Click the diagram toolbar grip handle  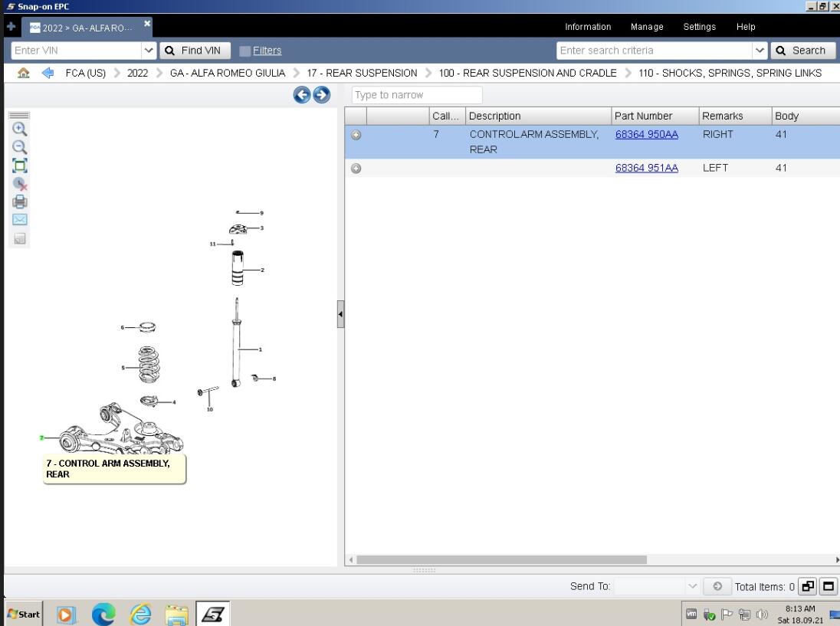pyautogui.click(x=19, y=115)
